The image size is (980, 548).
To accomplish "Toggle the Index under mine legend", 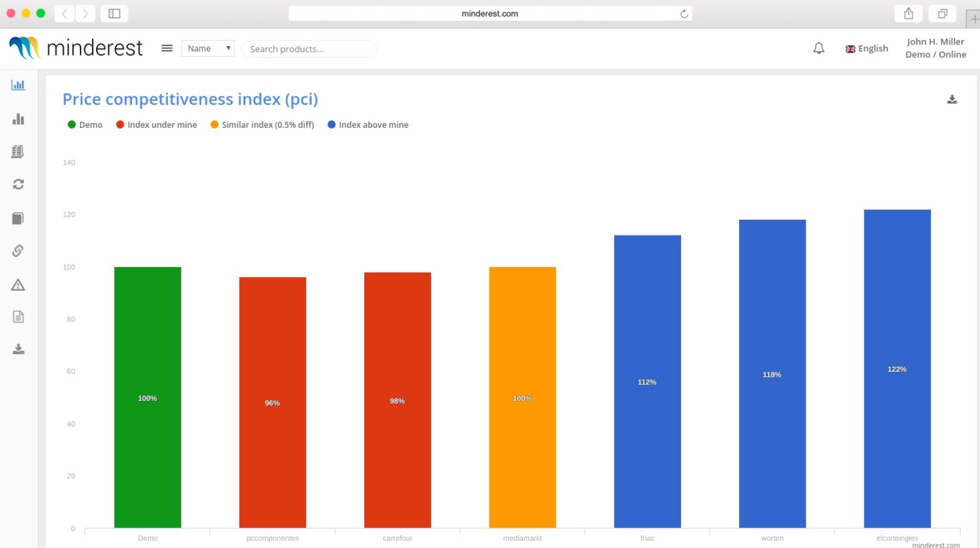I will 156,125.
